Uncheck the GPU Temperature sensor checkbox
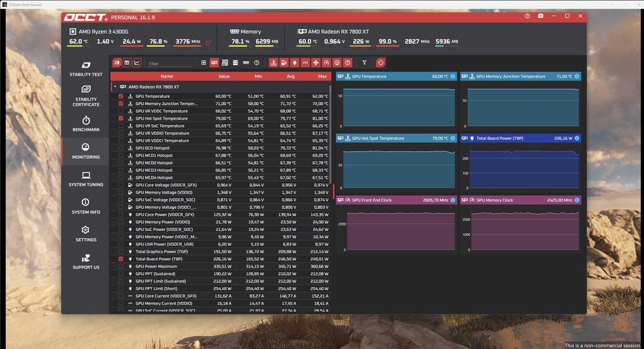Image resolution: width=644 pixels, height=349 pixels. coord(121,96)
